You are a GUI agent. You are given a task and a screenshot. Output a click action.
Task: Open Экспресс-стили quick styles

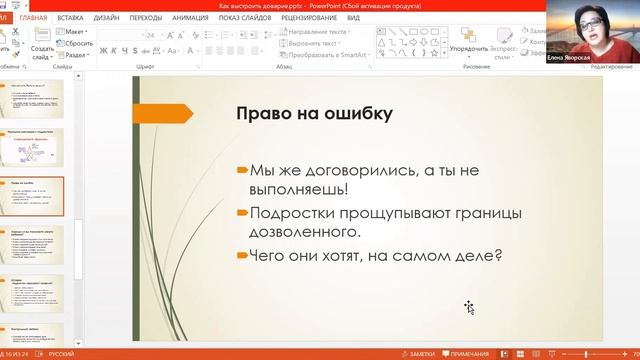[503, 43]
